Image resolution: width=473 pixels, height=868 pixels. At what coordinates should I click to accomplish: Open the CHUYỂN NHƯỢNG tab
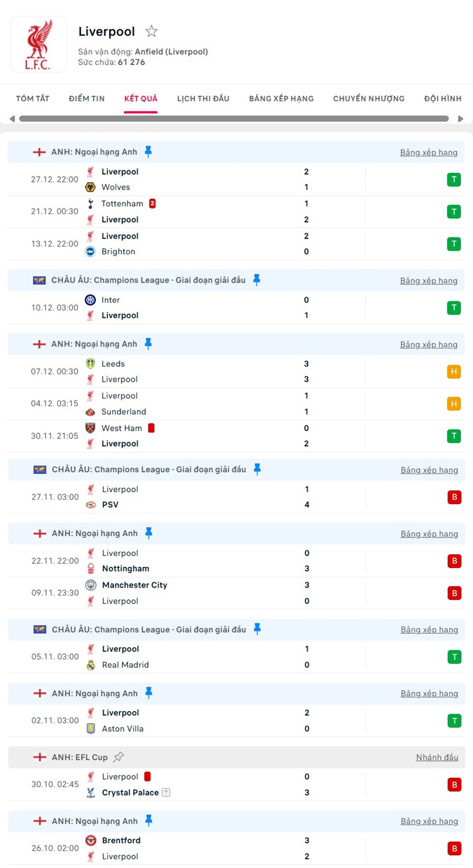click(368, 98)
